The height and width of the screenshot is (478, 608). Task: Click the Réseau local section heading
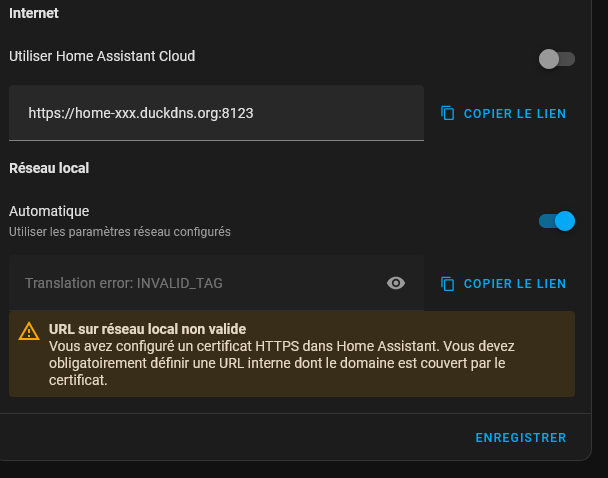[49, 168]
